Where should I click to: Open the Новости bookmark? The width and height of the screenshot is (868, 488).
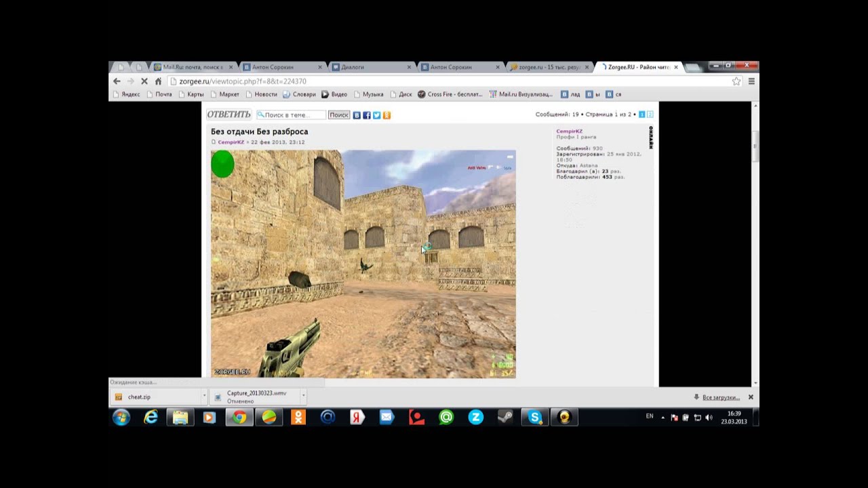pyautogui.click(x=261, y=94)
